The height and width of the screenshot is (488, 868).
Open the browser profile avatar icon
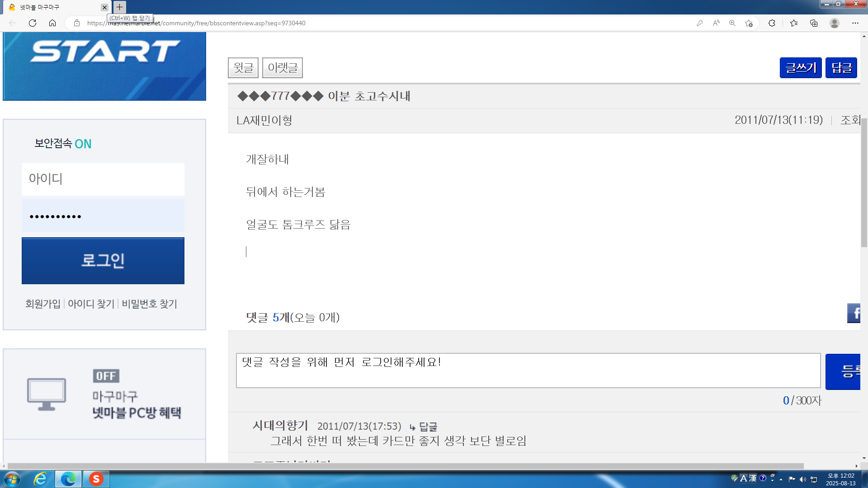[835, 23]
